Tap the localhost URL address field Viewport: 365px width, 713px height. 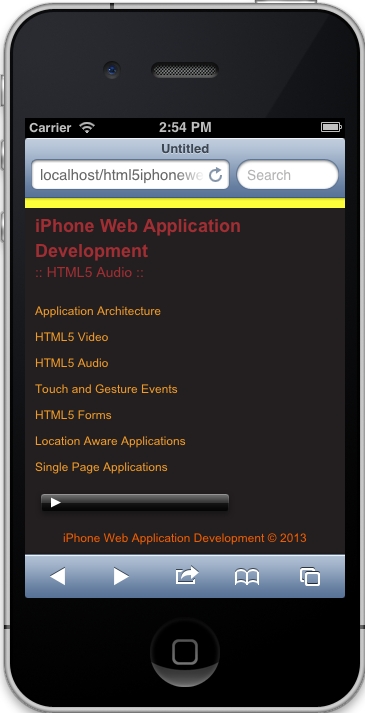130,175
